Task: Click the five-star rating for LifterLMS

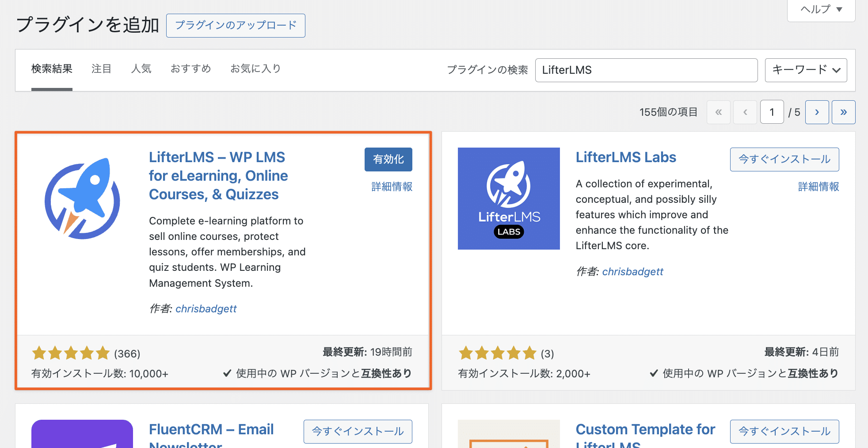Action: click(x=71, y=353)
